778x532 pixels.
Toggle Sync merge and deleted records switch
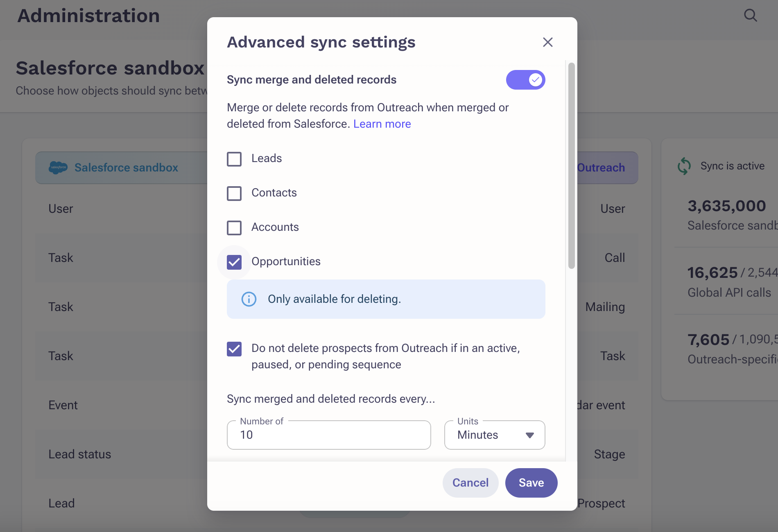pyautogui.click(x=525, y=80)
